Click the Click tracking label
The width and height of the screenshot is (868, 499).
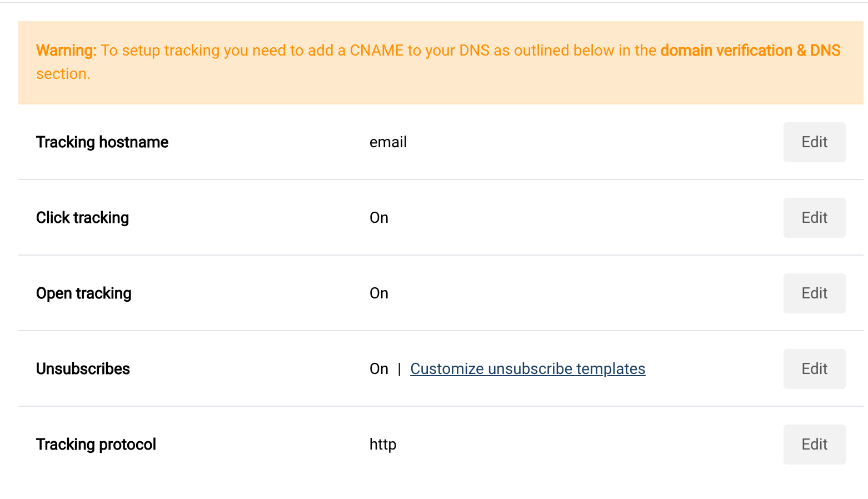tap(82, 218)
